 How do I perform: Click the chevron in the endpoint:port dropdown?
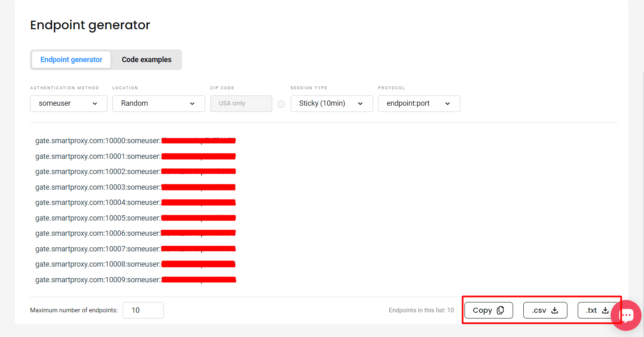(x=448, y=104)
